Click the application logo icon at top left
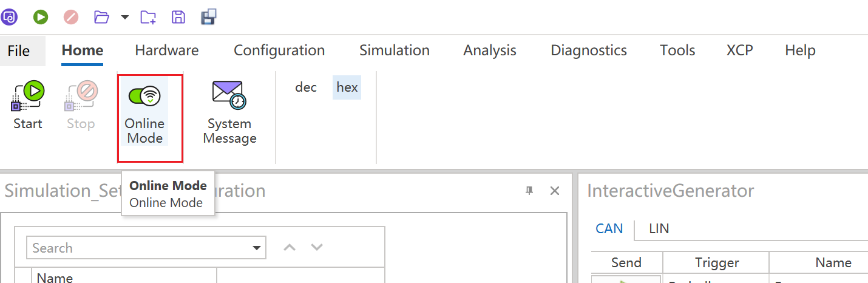This screenshot has height=283, width=868. click(x=10, y=17)
